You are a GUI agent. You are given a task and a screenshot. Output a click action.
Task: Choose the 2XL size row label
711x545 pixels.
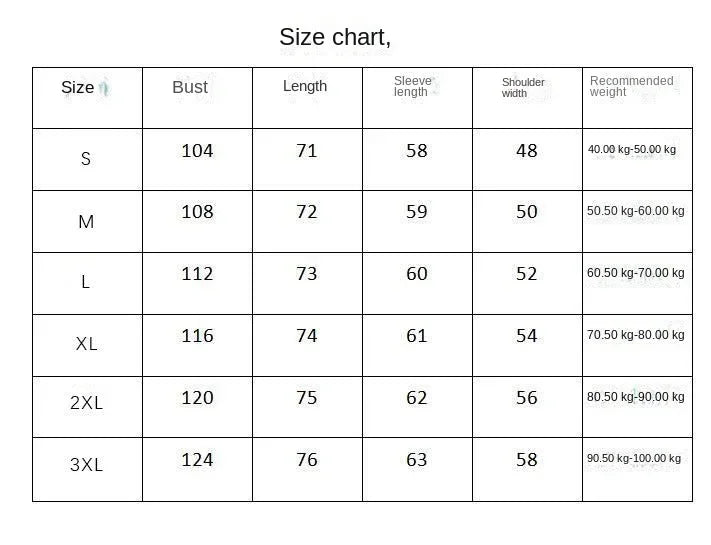click(87, 404)
